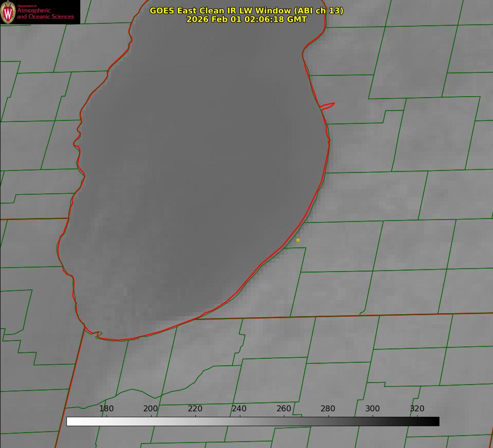Click the 200 colorbar tick label
This screenshot has height=448, width=493.
click(x=151, y=408)
